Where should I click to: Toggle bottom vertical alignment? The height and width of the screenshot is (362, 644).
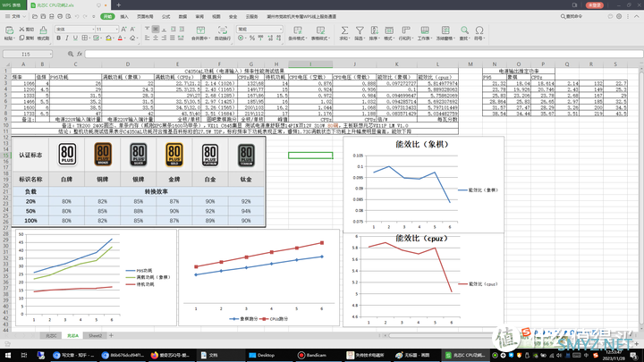[x=164, y=29]
